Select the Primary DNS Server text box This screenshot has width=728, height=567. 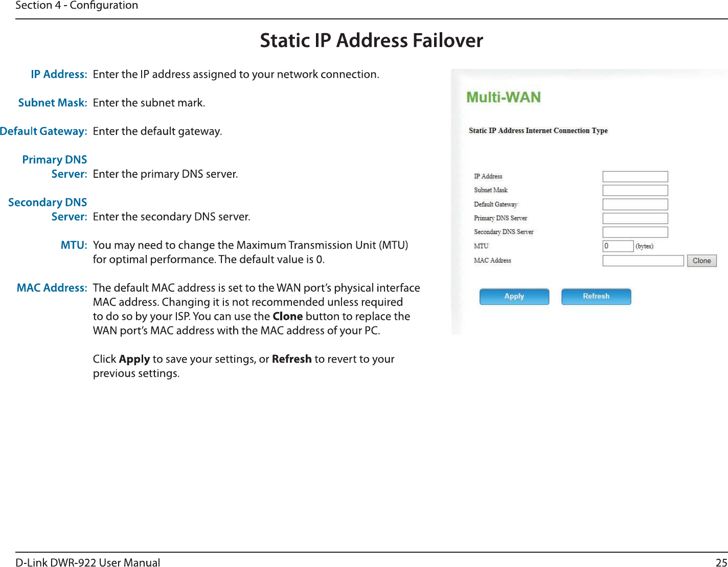tap(635, 218)
